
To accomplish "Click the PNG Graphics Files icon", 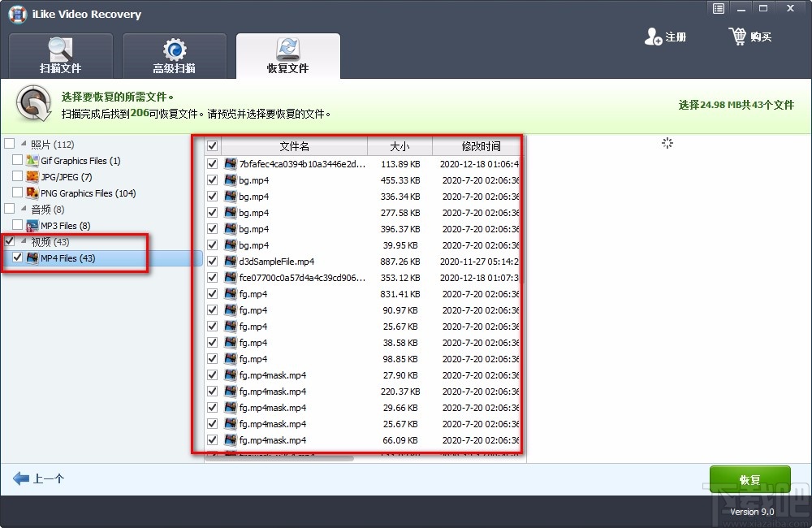I will 31,193.
